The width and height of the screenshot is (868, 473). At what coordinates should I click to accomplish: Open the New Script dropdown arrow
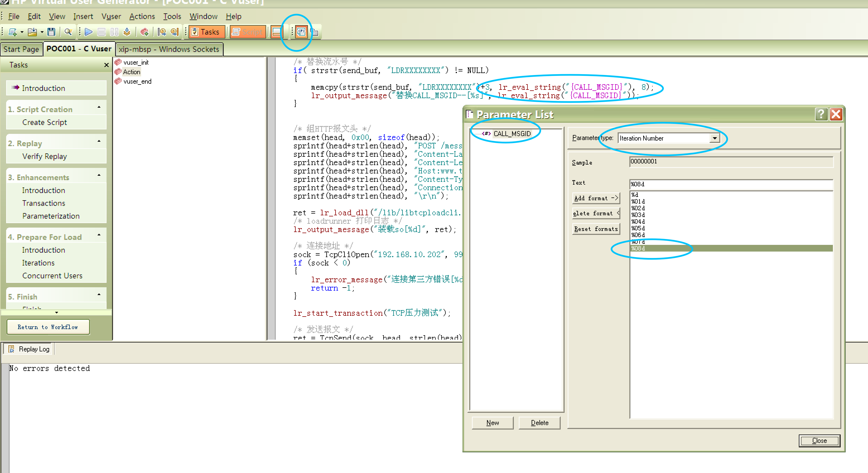click(22, 32)
